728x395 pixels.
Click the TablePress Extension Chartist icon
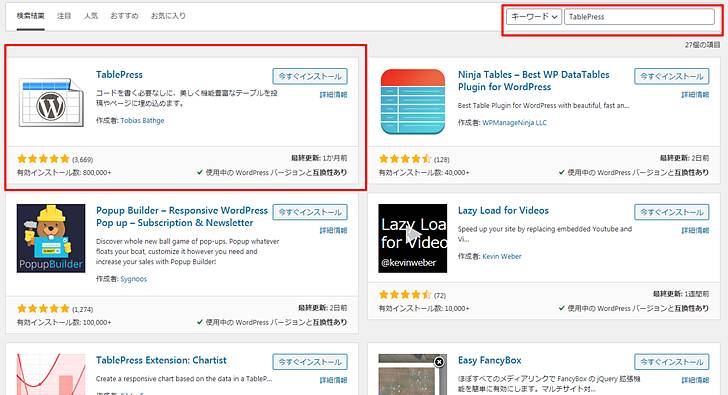(51, 374)
